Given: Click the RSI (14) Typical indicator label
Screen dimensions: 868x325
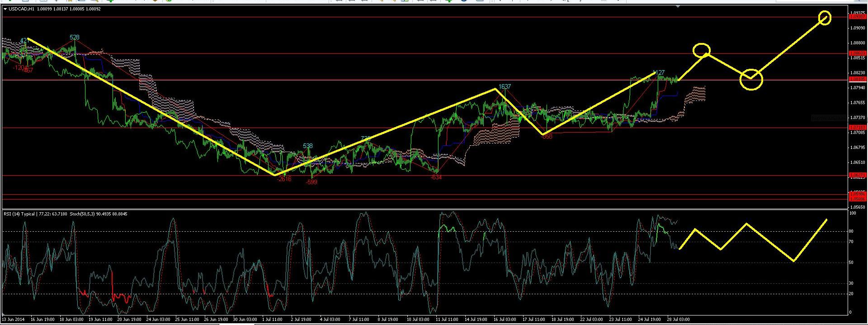Looking at the screenshot, I should pos(20,214).
